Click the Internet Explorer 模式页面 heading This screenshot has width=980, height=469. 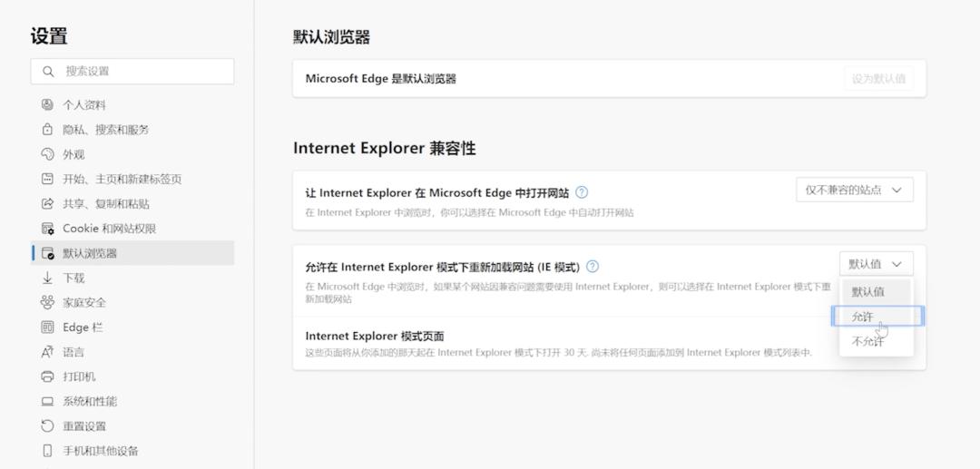375,336
